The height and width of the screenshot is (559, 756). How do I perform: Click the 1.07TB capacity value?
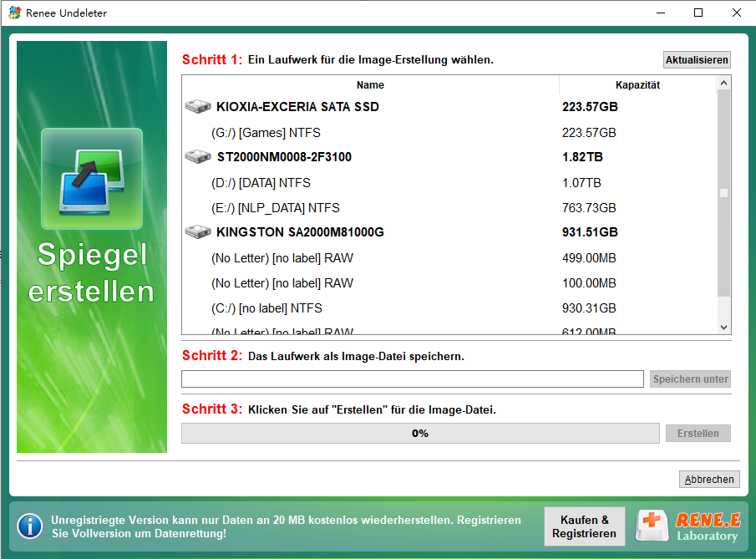(581, 182)
